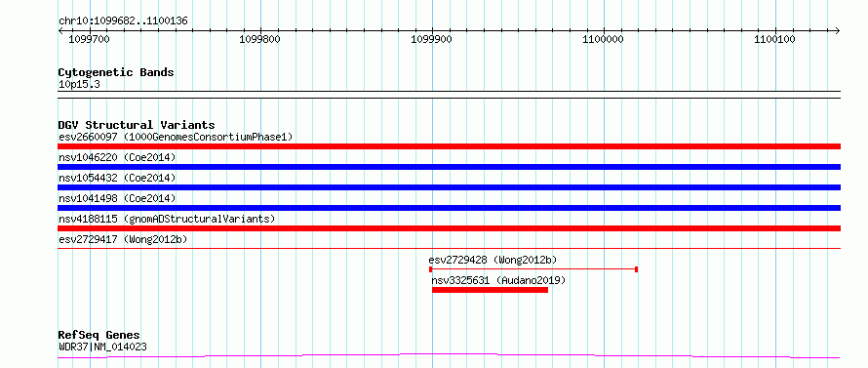The height and width of the screenshot is (368, 868).
Task: Click the nsv3325631 (Audano2019) label
Action: pos(498,280)
